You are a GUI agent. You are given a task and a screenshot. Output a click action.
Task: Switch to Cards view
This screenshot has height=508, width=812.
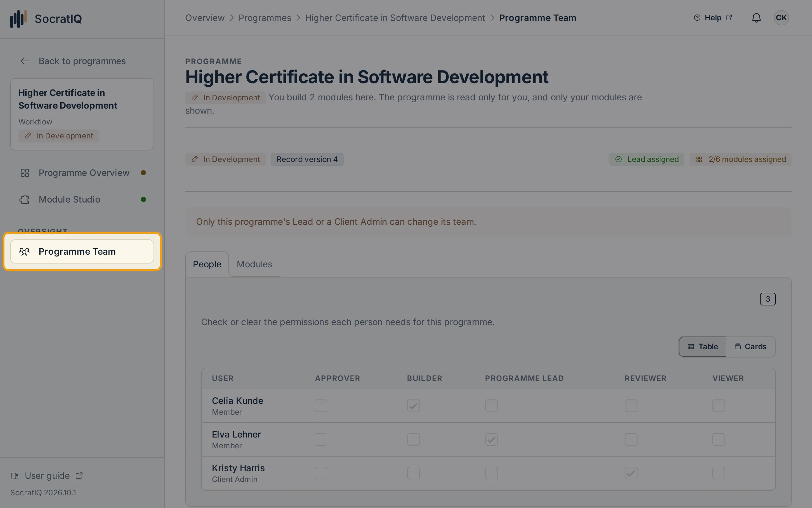750,346
